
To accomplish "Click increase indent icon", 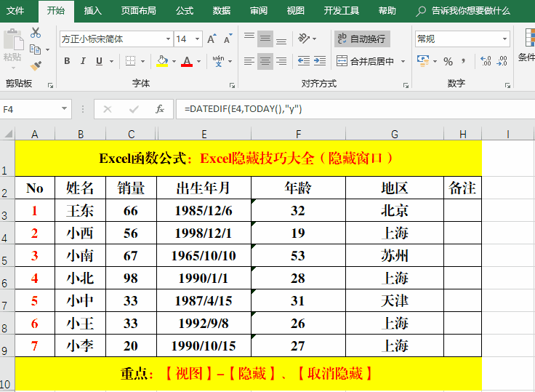I will click(x=320, y=61).
